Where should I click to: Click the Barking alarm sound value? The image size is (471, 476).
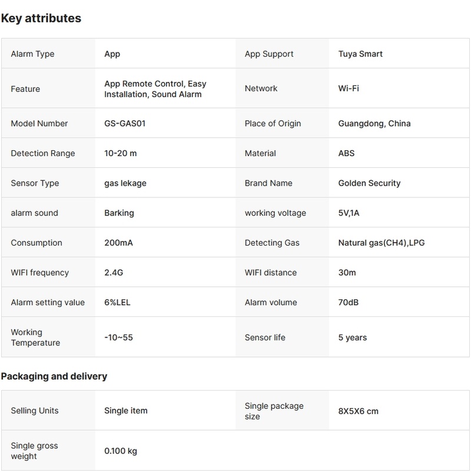(x=119, y=213)
